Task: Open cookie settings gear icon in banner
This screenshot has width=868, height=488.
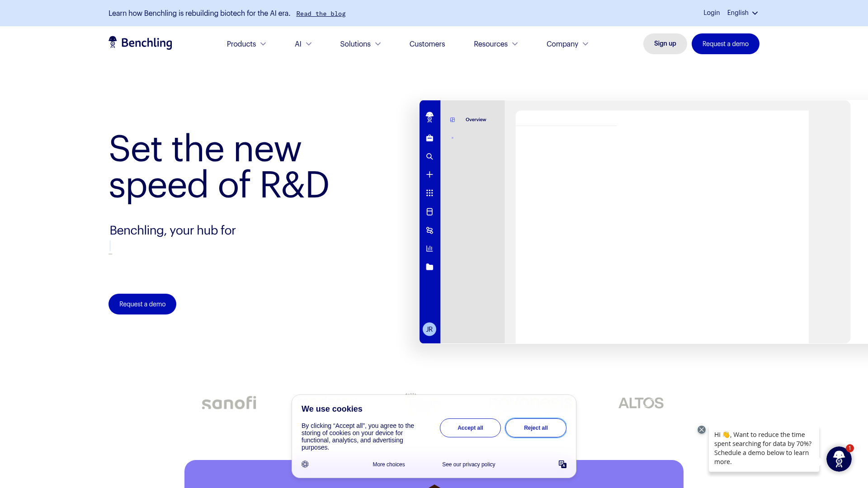Action: (x=305, y=464)
